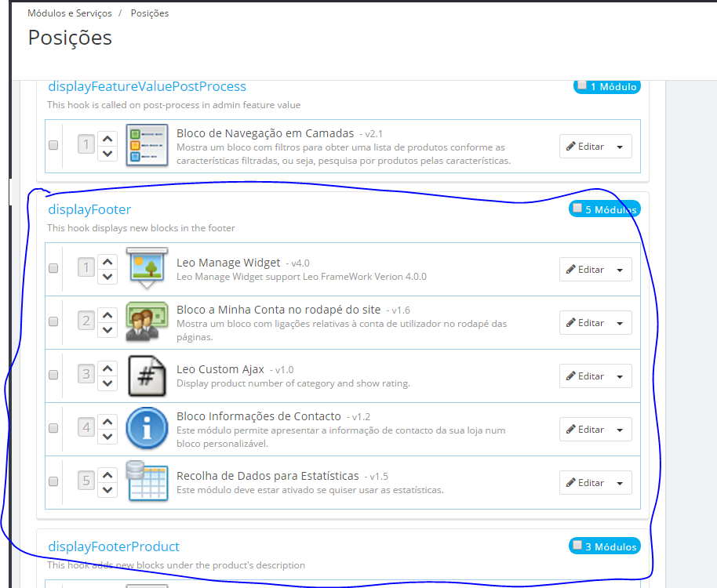The image size is (717, 588).
Task: Move Bloco Informações de Contacto up
Action: coord(107,422)
